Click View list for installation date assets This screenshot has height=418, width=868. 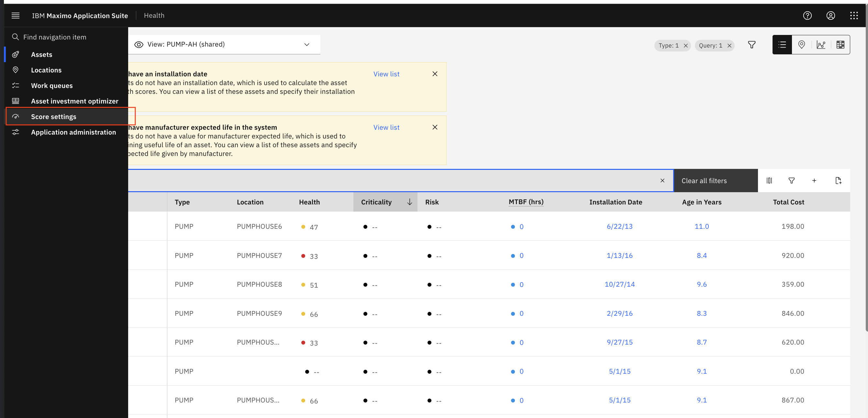[x=386, y=74]
